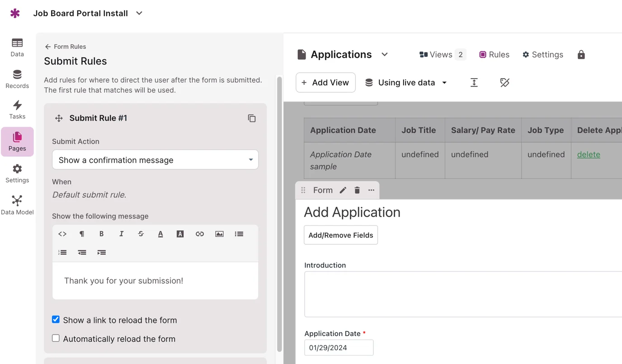The image size is (622, 364).
Task: Click the lock icon for page access
Action: (x=581, y=55)
